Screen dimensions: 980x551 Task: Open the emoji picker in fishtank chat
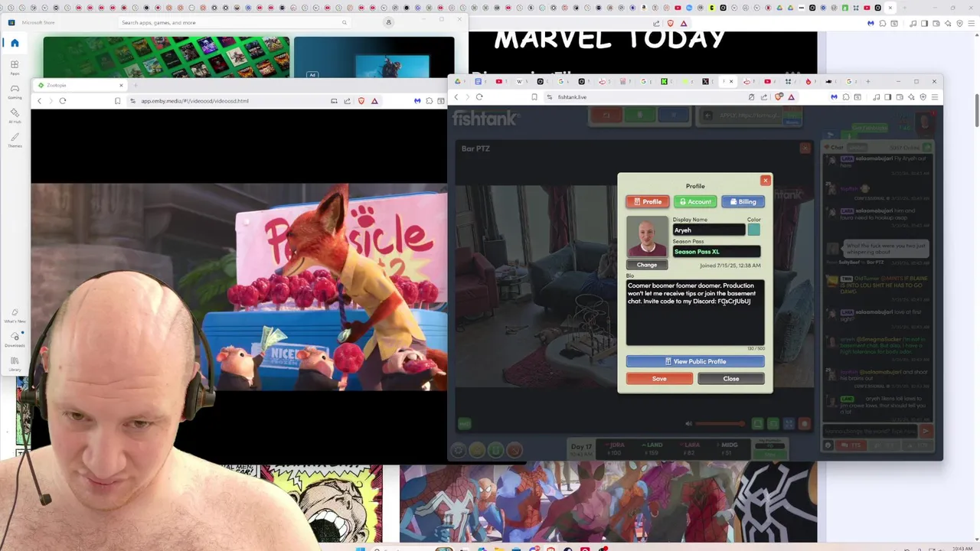[828, 445]
